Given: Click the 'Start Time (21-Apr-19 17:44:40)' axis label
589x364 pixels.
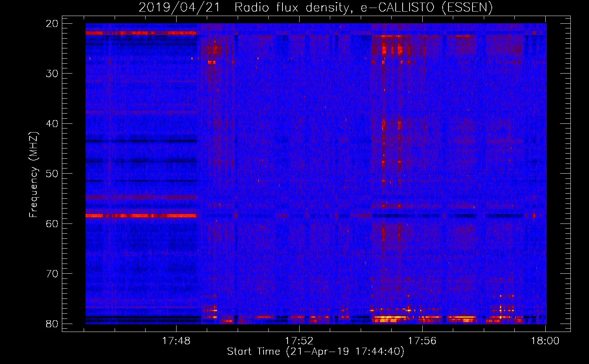Looking at the screenshot, I should pyautogui.click(x=316, y=352).
